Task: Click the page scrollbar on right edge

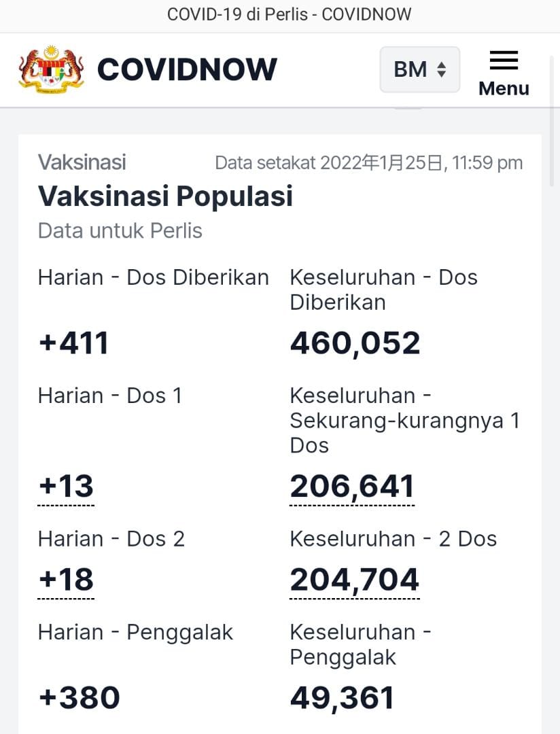Action: point(553,122)
